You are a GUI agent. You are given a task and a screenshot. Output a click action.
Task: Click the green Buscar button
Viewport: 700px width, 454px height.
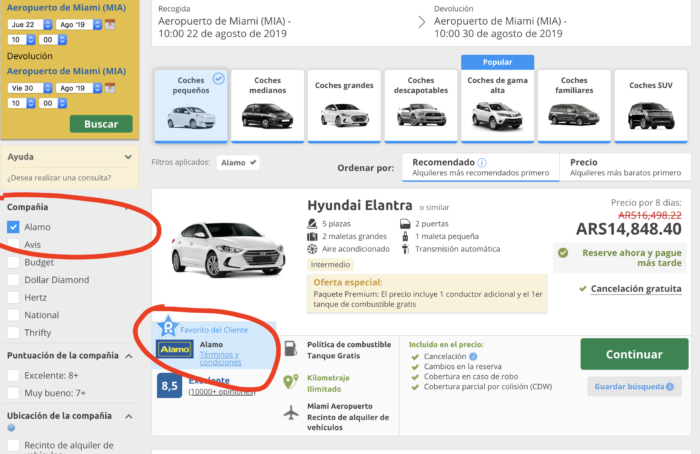[101, 124]
